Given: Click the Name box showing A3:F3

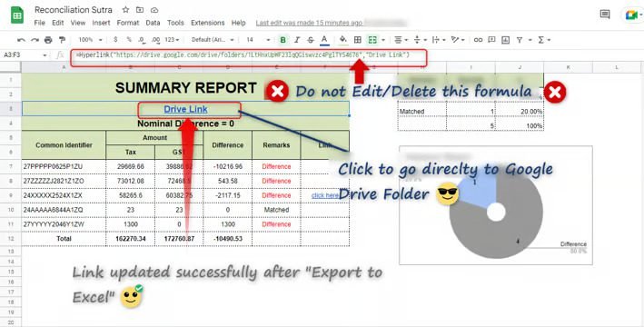Looking at the screenshot, I should [x=24, y=54].
